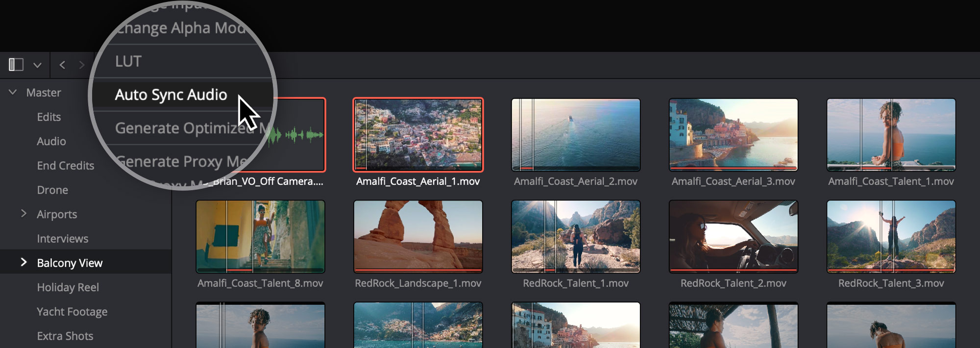
Task: Select the RedRock_Landscape_1.mov thumbnail
Action: (418, 237)
